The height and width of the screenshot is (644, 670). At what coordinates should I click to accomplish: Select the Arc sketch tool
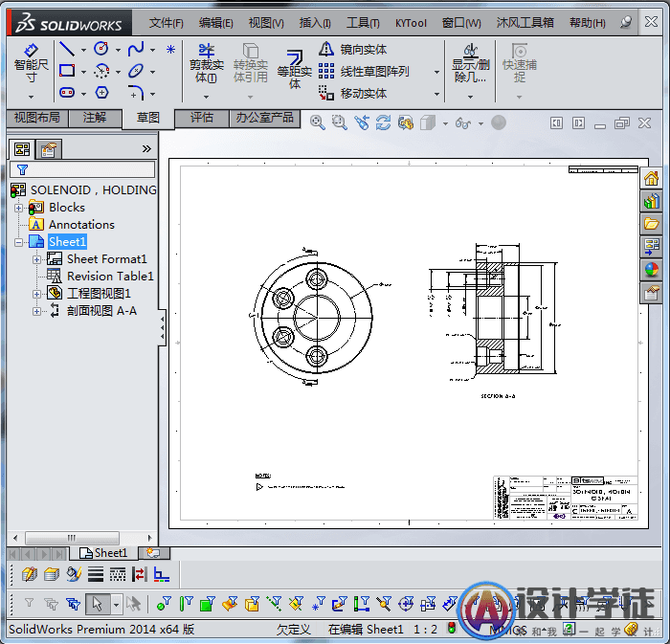pos(101,71)
